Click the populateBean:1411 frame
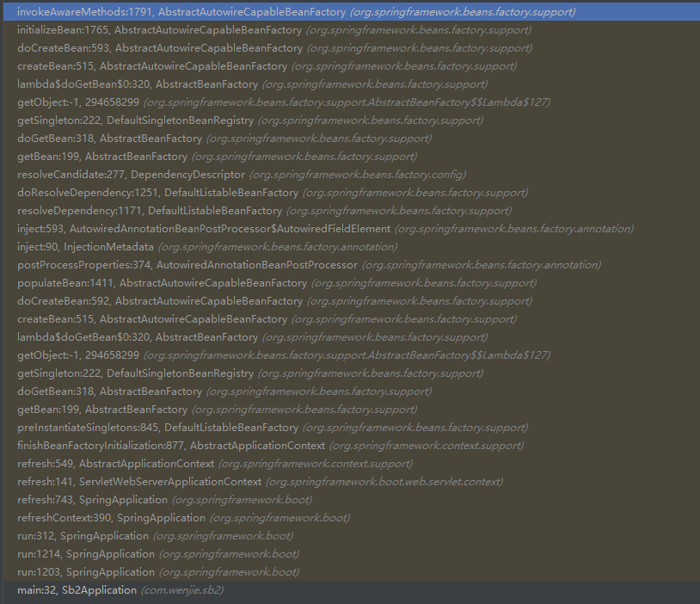The width and height of the screenshot is (700, 604). coord(352,283)
